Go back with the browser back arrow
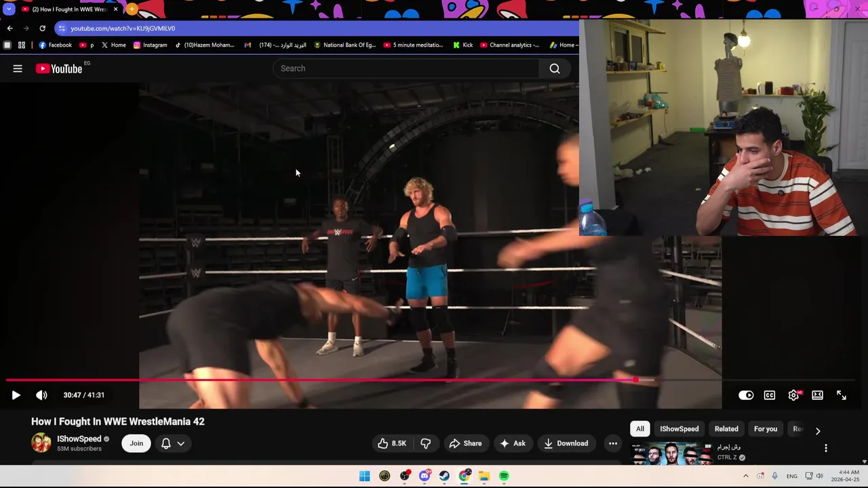The image size is (868, 488). point(9,28)
